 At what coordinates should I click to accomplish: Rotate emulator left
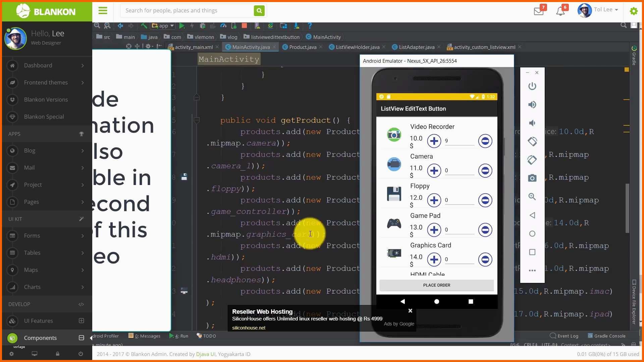532,141
